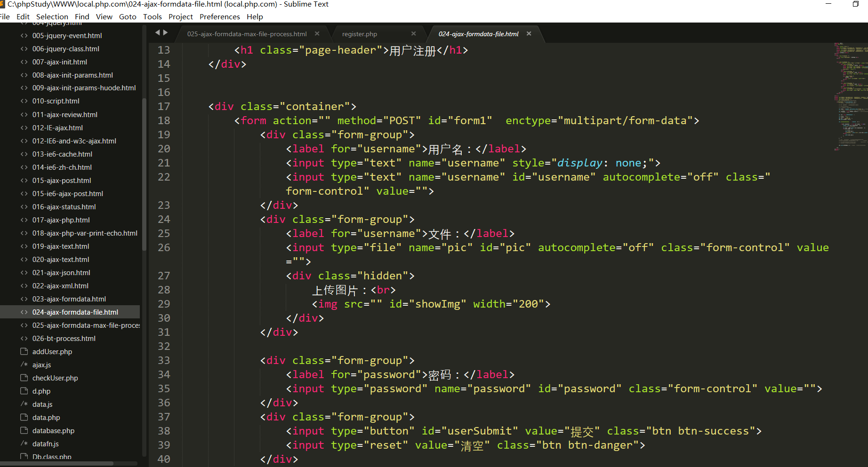The image size is (868, 467).
Task: Click the JS icon beside datafn.js
Action: tap(24, 444)
